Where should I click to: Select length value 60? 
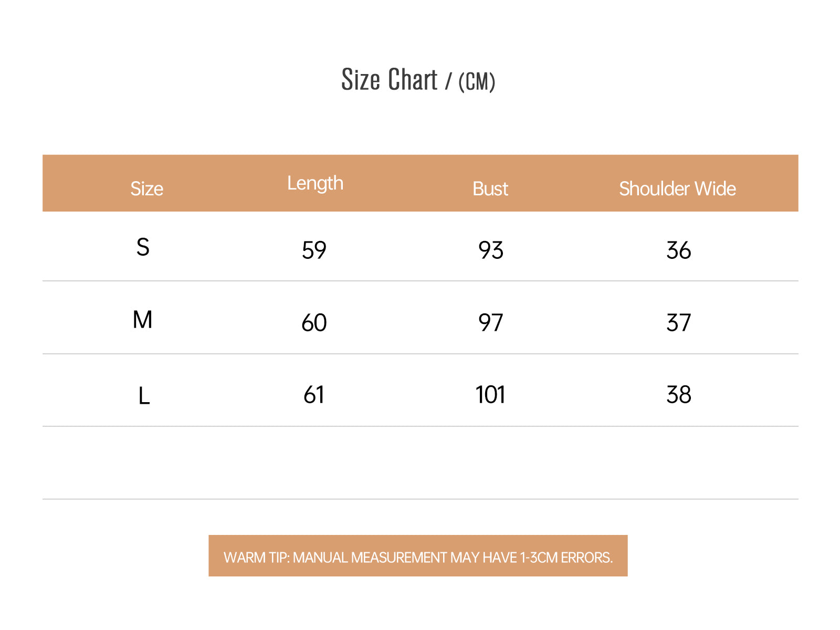pyautogui.click(x=314, y=322)
